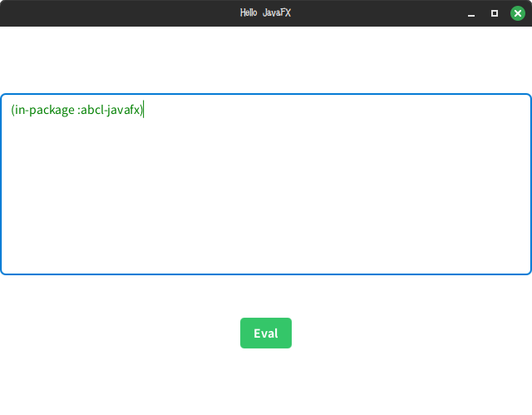Click the green Eval button
Viewport: 532px width, 415px height.
pos(266,333)
